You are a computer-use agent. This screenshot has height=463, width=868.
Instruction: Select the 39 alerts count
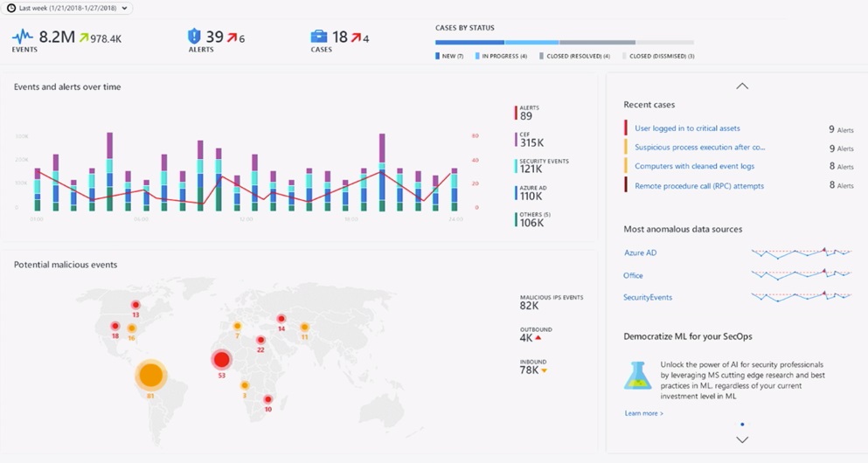tap(215, 37)
